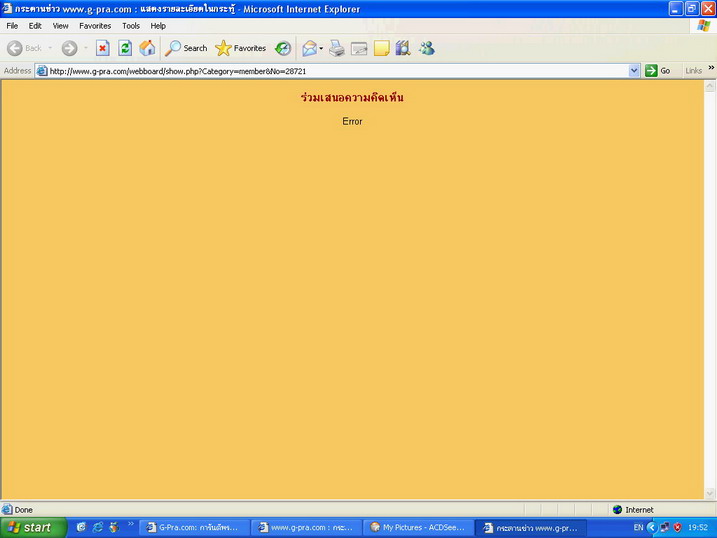Open the Favorites menu in menu bar
The width and height of the screenshot is (717, 538).
tap(95, 26)
